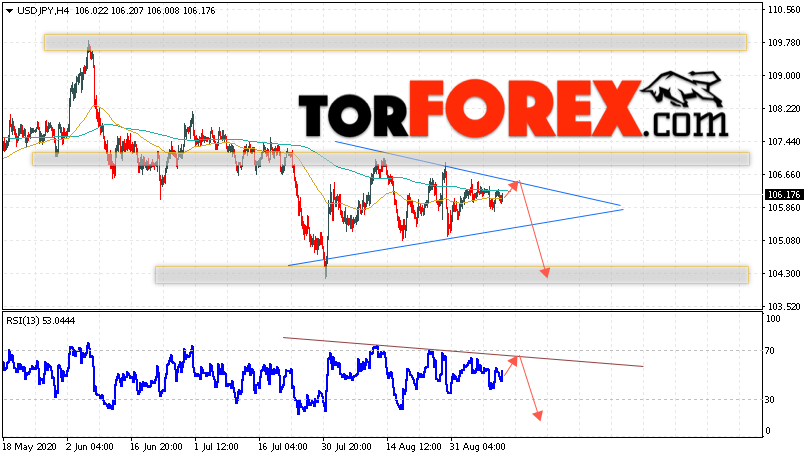Select the middle resistance zone near 107.000
This screenshot has width=808, height=458.
point(391,159)
